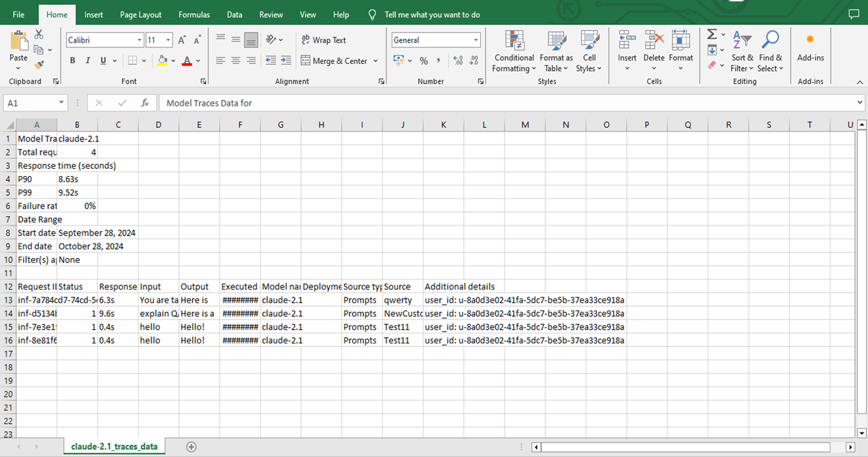The width and height of the screenshot is (868, 457).
Task: Click Tell me what you want to do
Action: (432, 14)
